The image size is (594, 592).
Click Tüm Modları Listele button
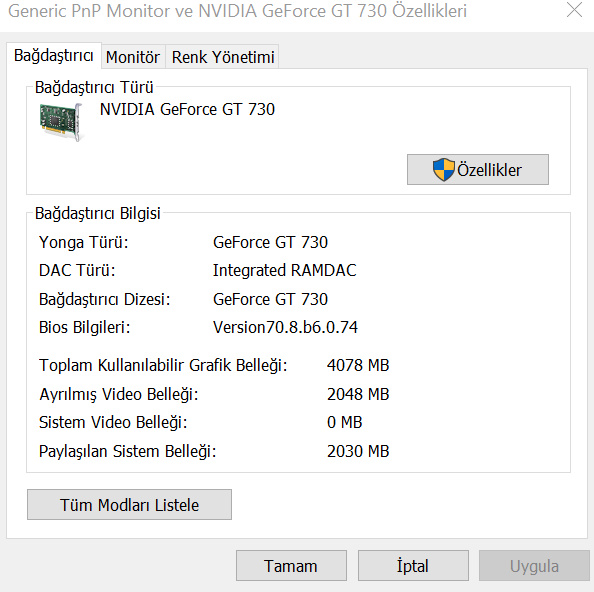pos(129,505)
